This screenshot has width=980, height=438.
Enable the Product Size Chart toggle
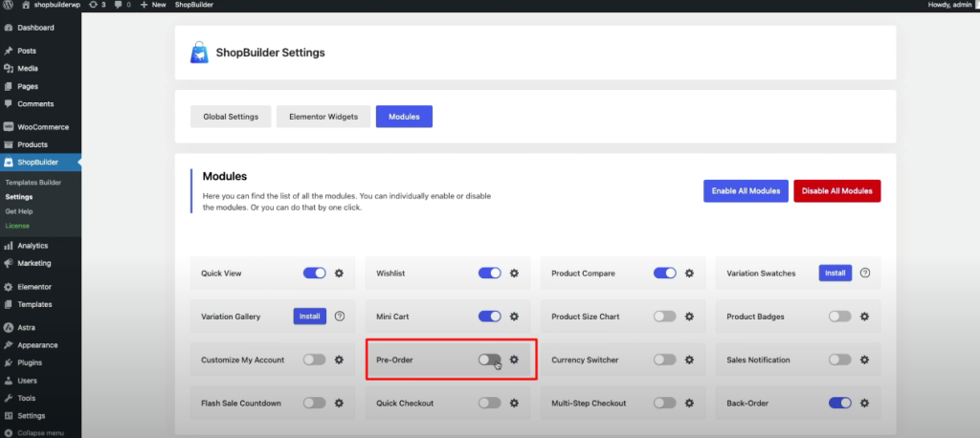[665, 317]
